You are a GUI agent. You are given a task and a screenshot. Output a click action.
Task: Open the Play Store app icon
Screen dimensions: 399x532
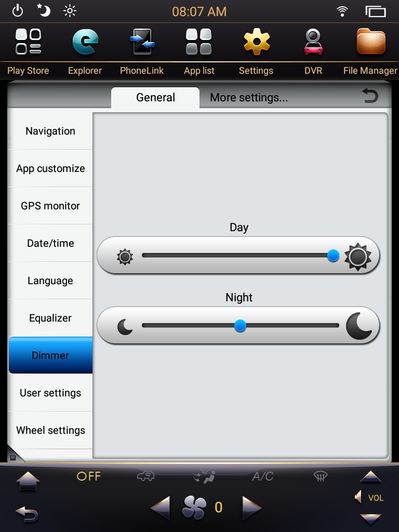click(29, 42)
